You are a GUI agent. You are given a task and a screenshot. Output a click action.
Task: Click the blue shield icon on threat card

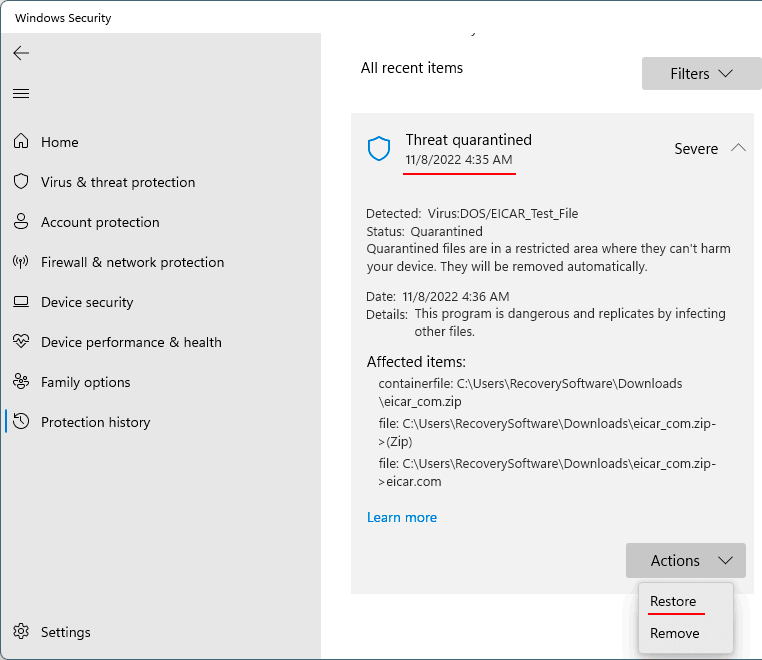click(x=379, y=148)
